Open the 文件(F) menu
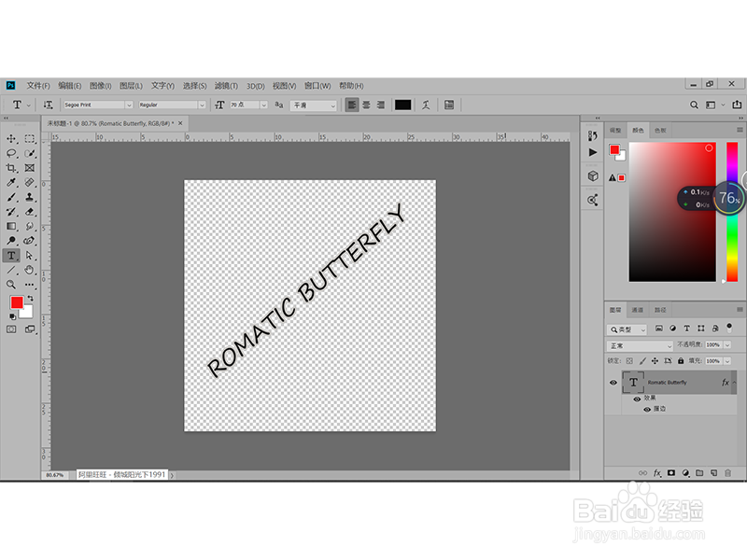Image resolution: width=747 pixels, height=560 pixels. [x=38, y=86]
